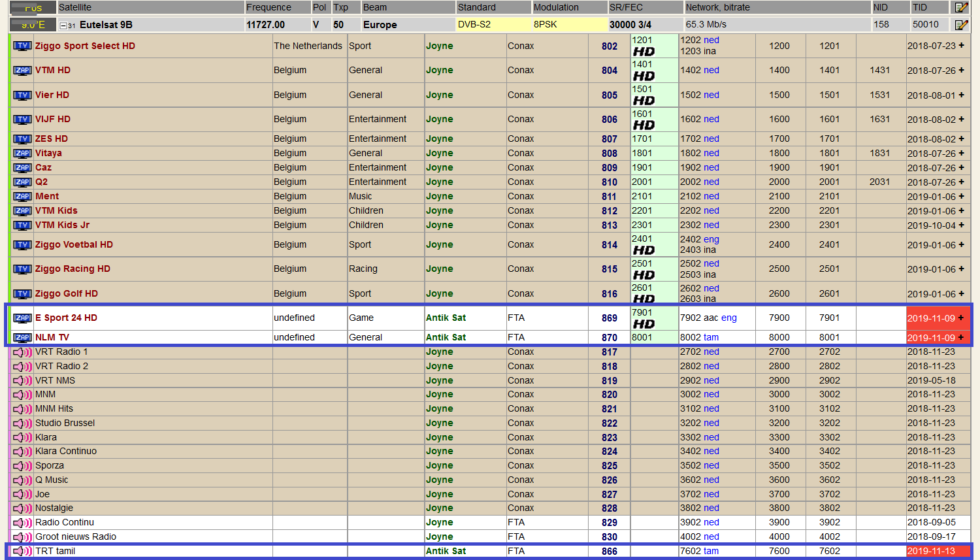Click the radio speaker icon beside Studio Brussel

[x=23, y=423]
